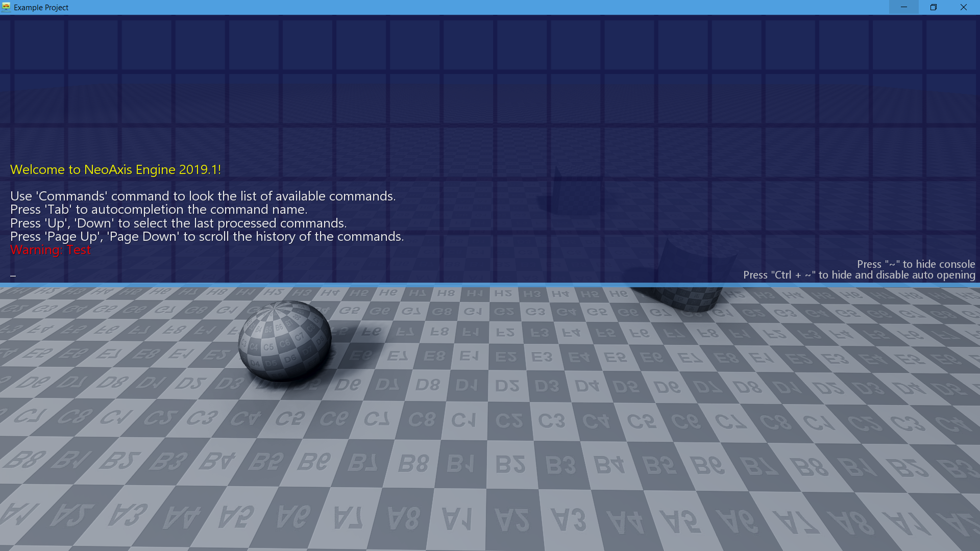The height and width of the screenshot is (551, 980).
Task: Click the console input cursor line
Action: [x=13, y=275]
